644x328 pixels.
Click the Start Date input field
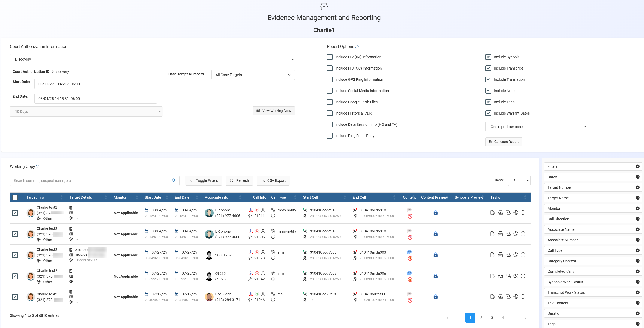96,84
